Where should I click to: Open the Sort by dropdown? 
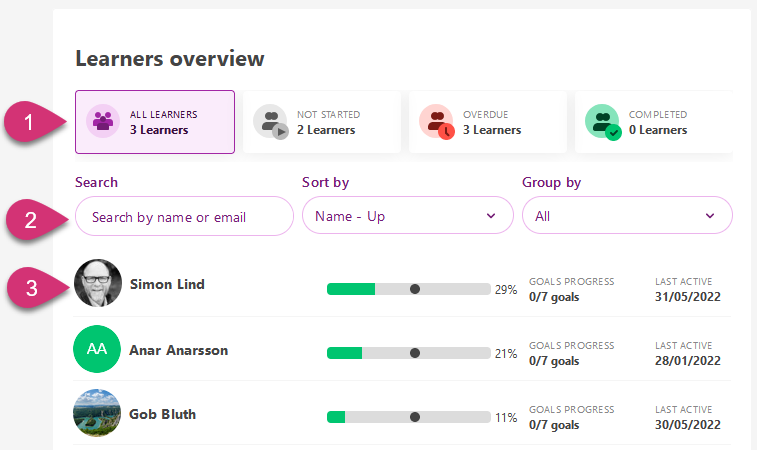tap(407, 216)
